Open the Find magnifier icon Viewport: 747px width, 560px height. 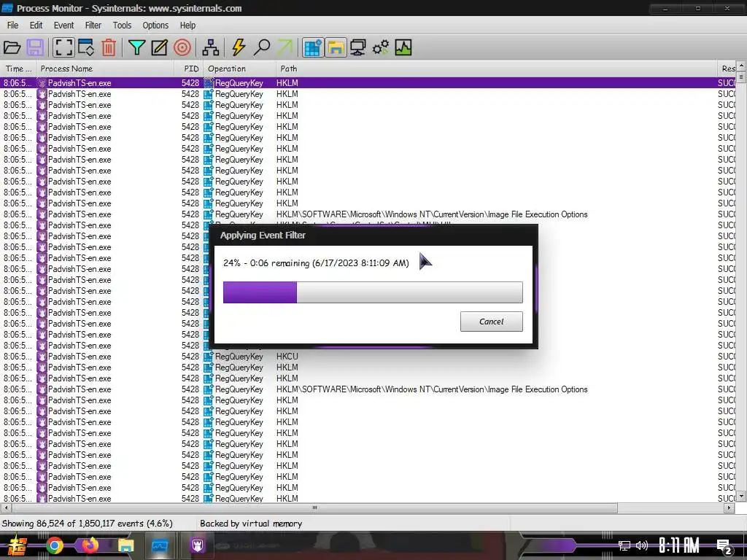tap(262, 47)
